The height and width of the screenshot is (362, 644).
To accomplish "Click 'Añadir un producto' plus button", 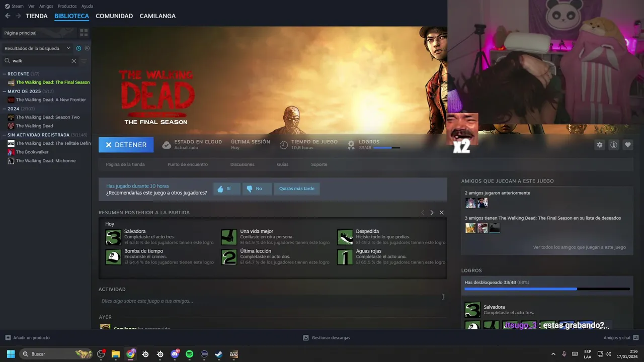I will (8, 338).
